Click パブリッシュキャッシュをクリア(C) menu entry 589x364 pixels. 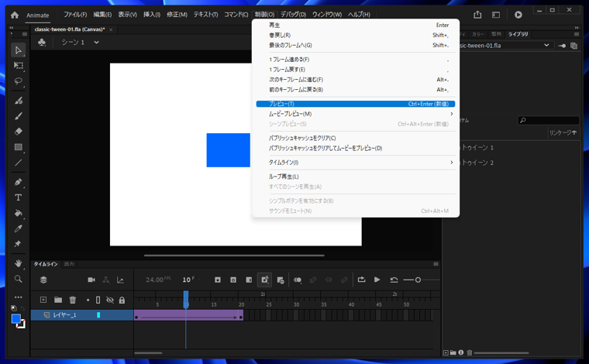click(302, 138)
